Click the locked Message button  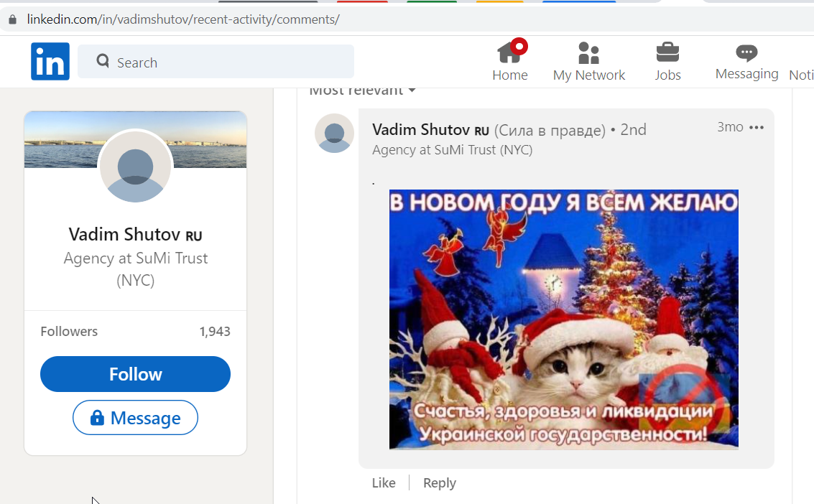(136, 417)
